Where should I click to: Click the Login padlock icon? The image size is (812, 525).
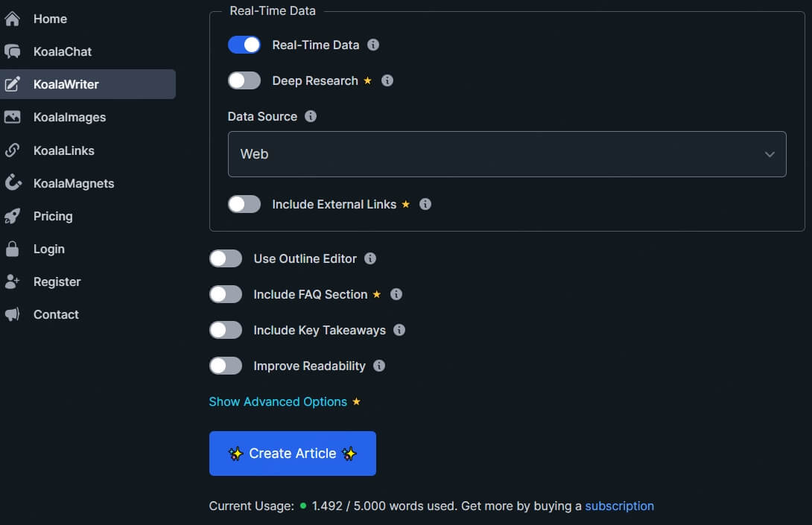[13, 249]
